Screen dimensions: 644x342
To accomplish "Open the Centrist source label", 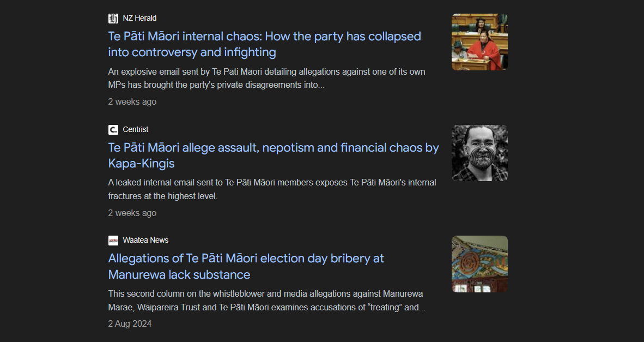I will pyautogui.click(x=136, y=130).
